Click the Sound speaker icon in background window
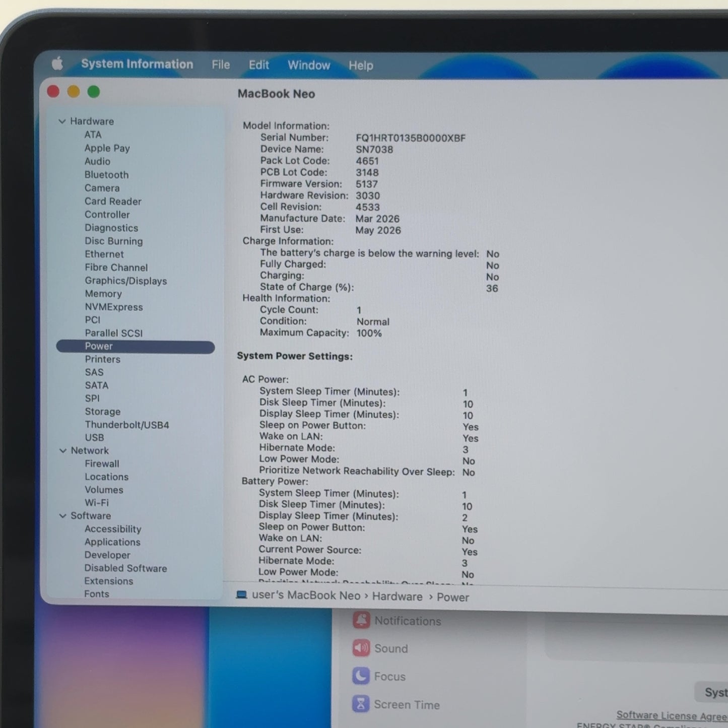The height and width of the screenshot is (728, 728). tap(361, 648)
